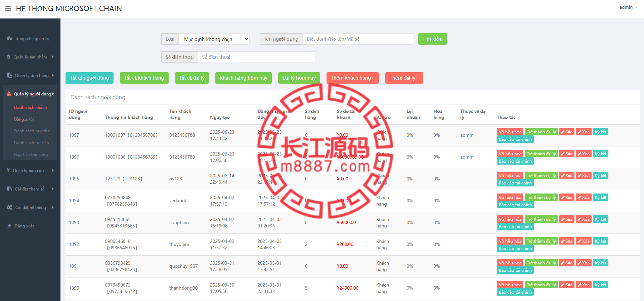Click Thêm đại lý+ button
The width and height of the screenshot is (644, 301).
point(404,78)
